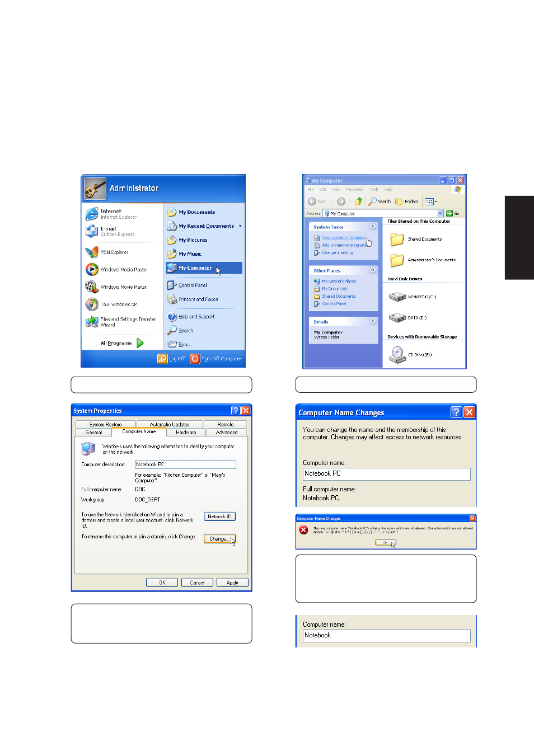534x756 pixels.
Task: Click OK in the error dialog
Action: tap(385, 542)
